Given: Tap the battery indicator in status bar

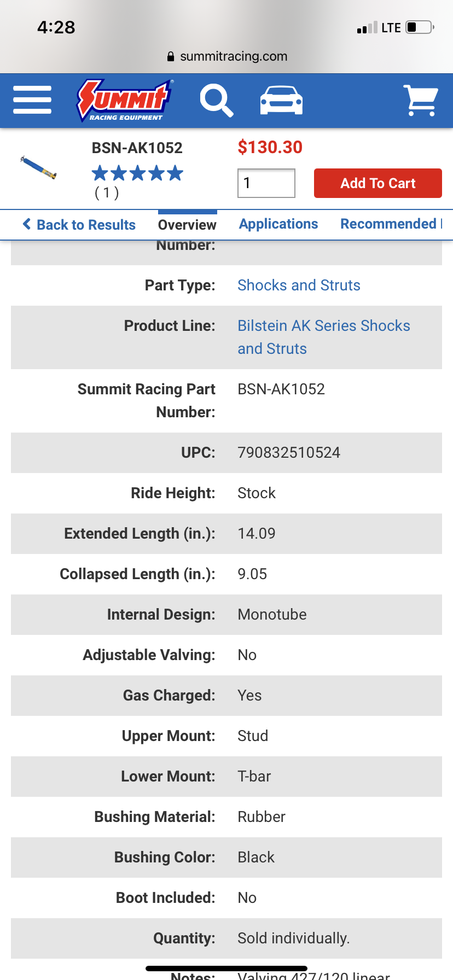Looking at the screenshot, I should click(420, 27).
